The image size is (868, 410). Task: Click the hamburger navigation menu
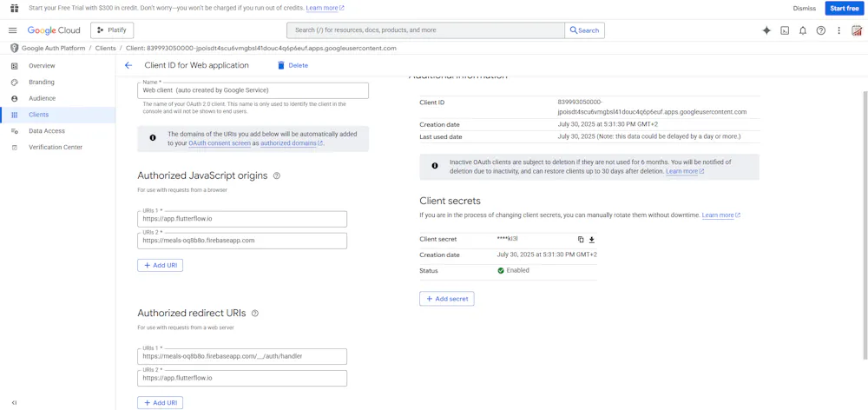tap(13, 30)
